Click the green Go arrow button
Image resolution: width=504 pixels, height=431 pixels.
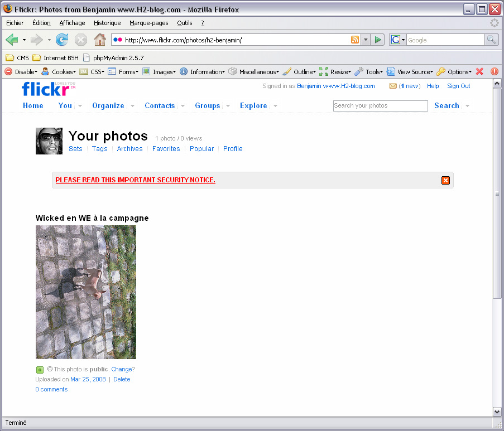pos(378,40)
